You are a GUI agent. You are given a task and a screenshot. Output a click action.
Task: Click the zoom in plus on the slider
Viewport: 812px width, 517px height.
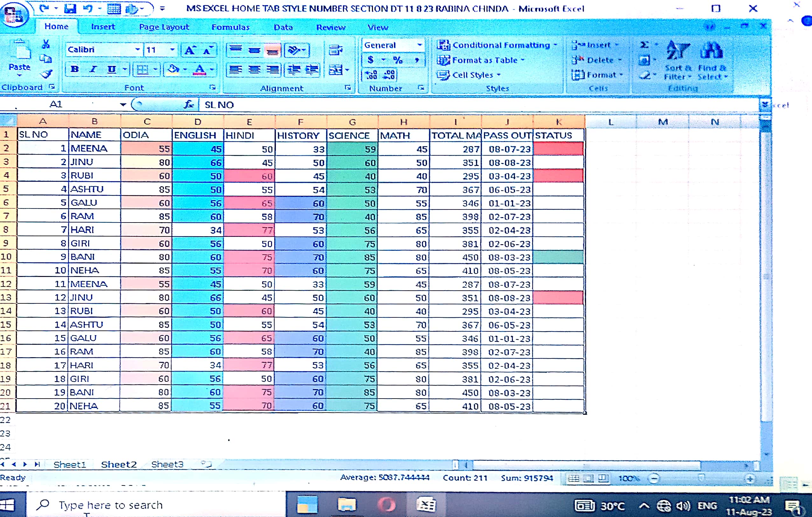pos(750,478)
